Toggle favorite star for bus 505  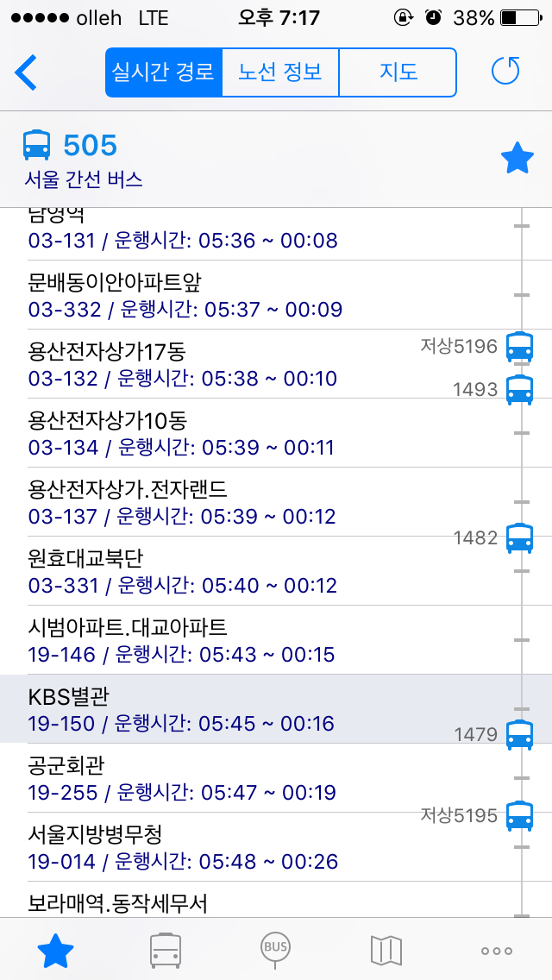517,159
